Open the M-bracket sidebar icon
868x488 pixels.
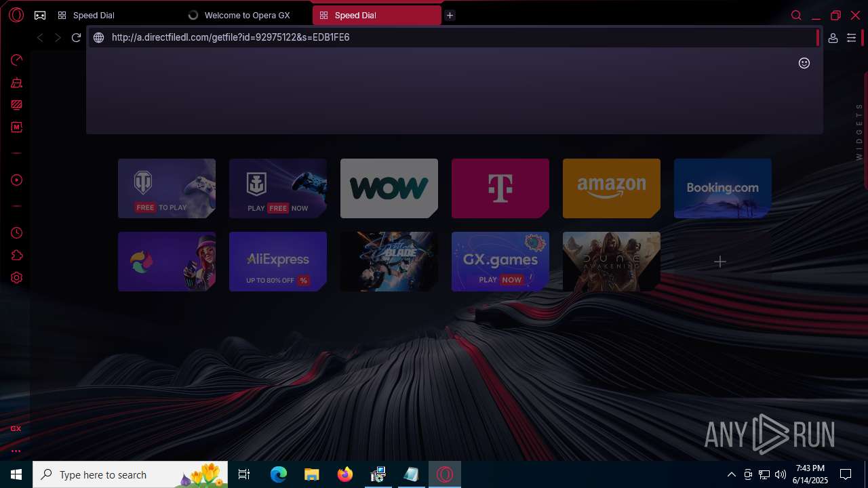(x=17, y=127)
